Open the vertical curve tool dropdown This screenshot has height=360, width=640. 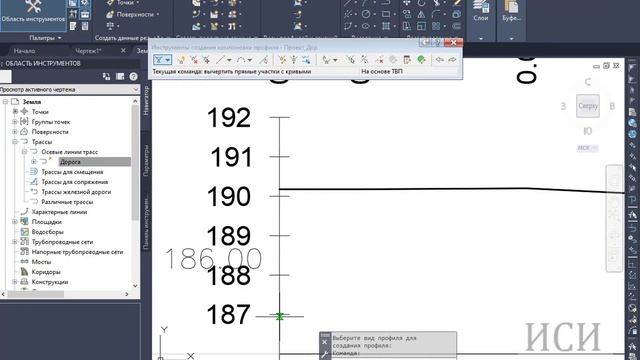click(x=250, y=60)
